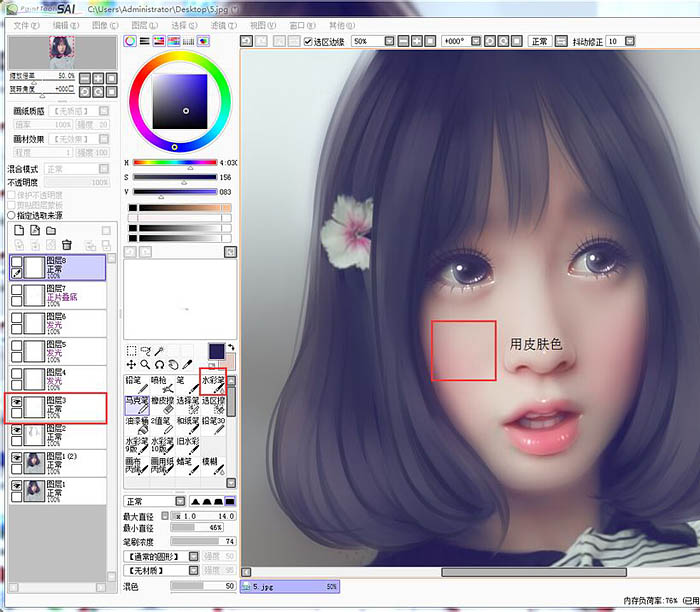
Task: Create a new layer with blank page icon
Action: (17, 230)
